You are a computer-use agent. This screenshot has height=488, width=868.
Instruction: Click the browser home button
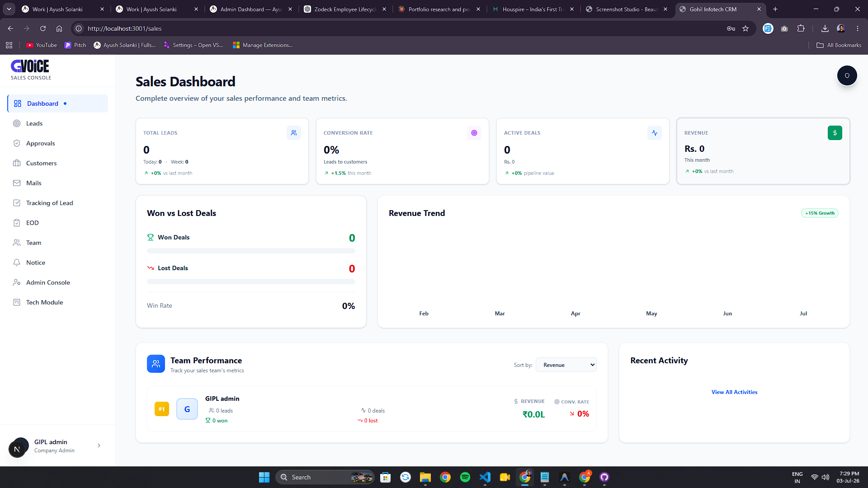tap(59, 28)
